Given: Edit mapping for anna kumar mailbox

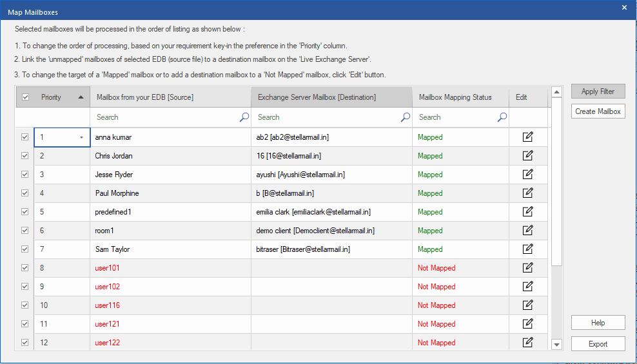Looking at the screenshot, I should [527, 137].
